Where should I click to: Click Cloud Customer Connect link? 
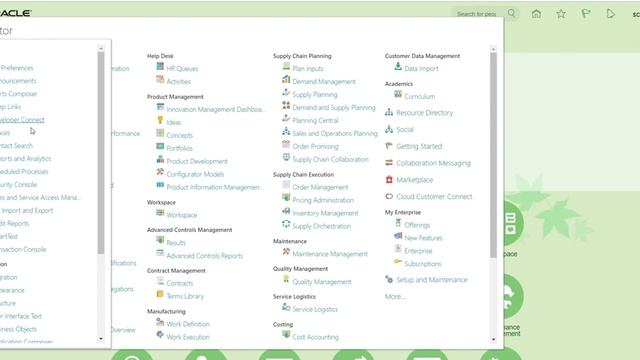coord(434,196)
